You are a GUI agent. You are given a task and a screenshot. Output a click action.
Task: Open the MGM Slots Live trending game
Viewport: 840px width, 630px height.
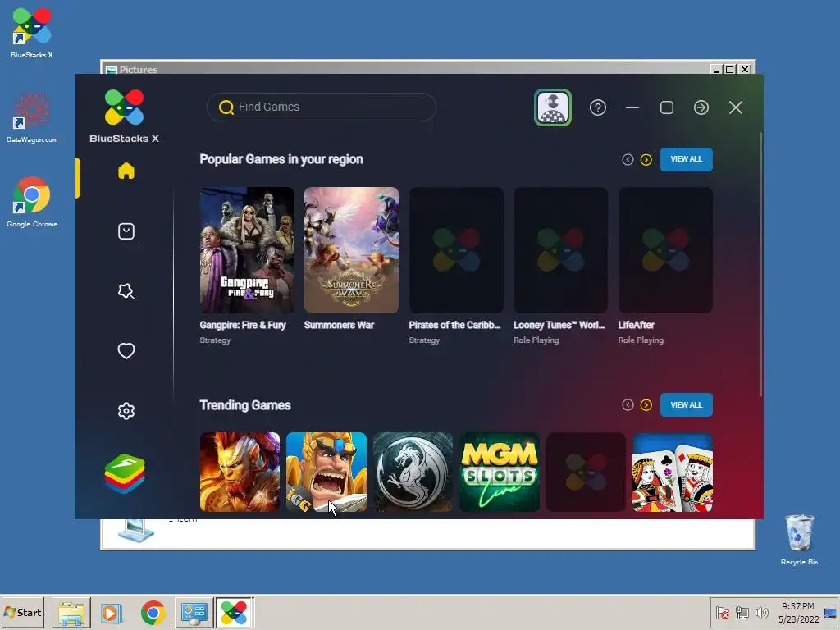coord(500,472)
